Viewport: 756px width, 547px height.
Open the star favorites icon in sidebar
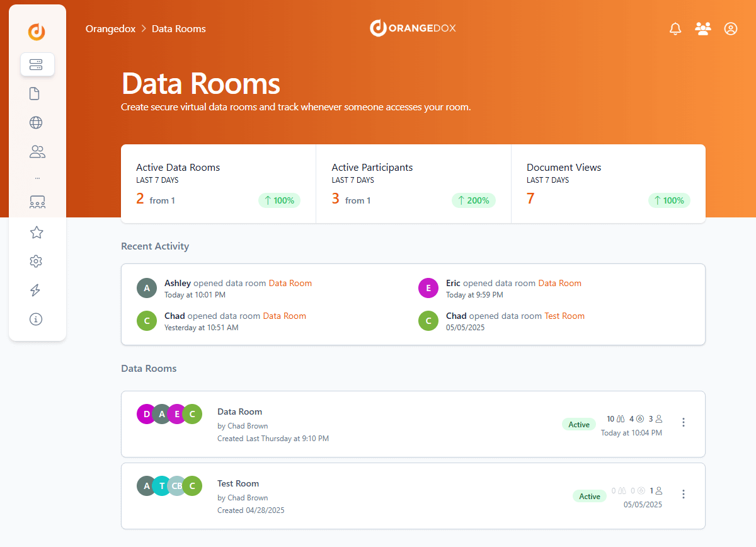pyautogui.click(x=37, y=233)
